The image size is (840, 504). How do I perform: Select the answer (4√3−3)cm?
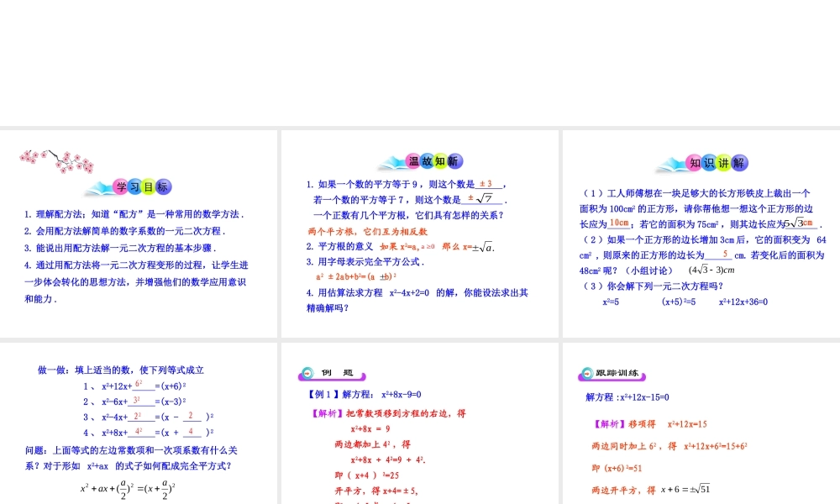tap(711, 270)
